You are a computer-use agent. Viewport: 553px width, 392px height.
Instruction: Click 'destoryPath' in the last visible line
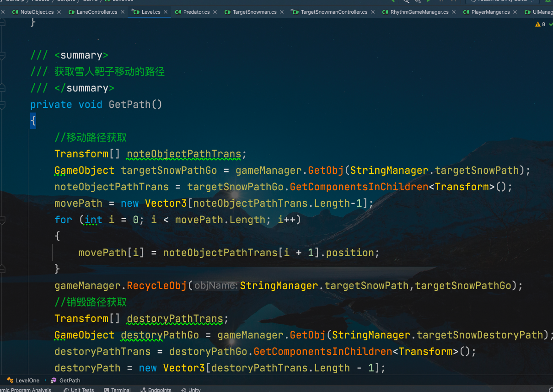coord(87,368)
